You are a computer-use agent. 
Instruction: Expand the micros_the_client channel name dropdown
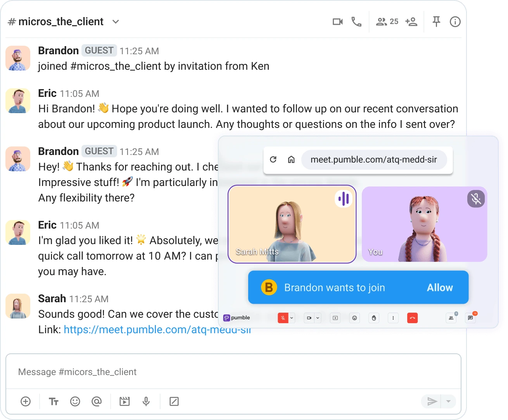(x=116, y=22)
